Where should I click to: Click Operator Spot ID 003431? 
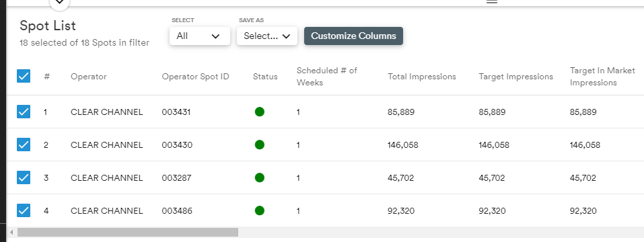176,112
